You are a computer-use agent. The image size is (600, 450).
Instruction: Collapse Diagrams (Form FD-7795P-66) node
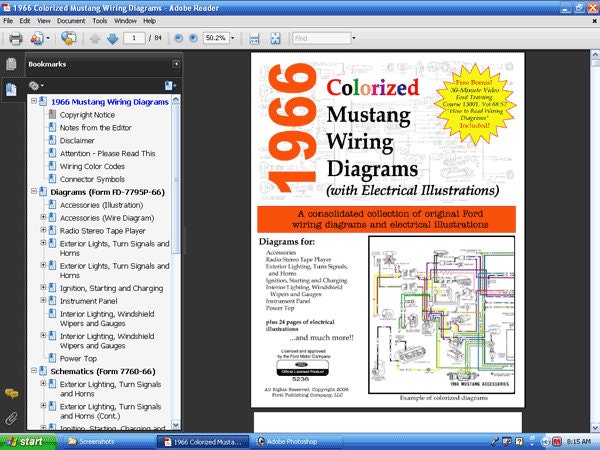[34, 191]
